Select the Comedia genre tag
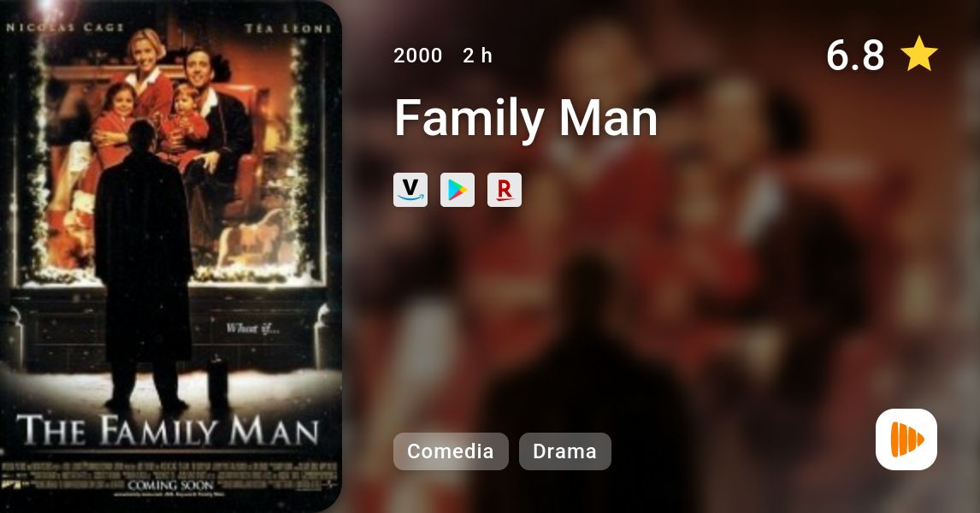The height and width of the screenshot is (513, 980). pos(451,451)
